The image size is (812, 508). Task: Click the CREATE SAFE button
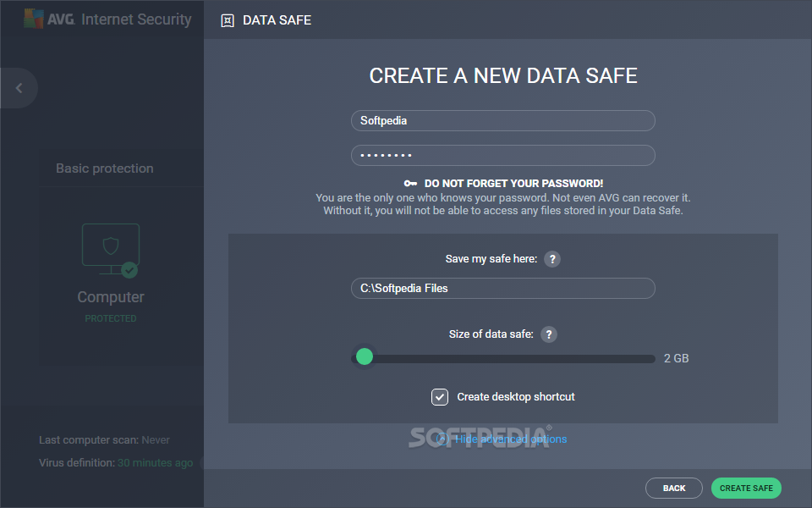(746, 489)
